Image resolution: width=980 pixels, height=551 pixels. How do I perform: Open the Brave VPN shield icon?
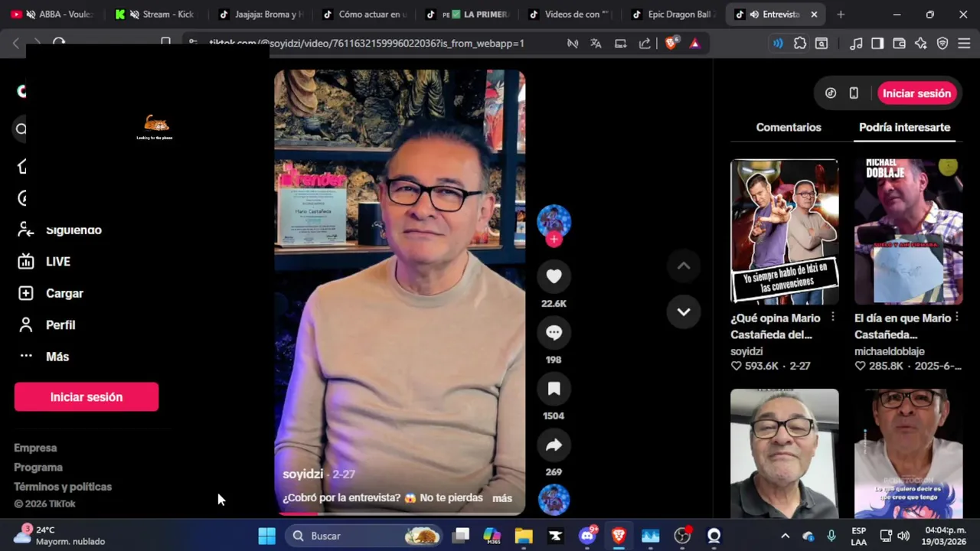click(942, 44)
